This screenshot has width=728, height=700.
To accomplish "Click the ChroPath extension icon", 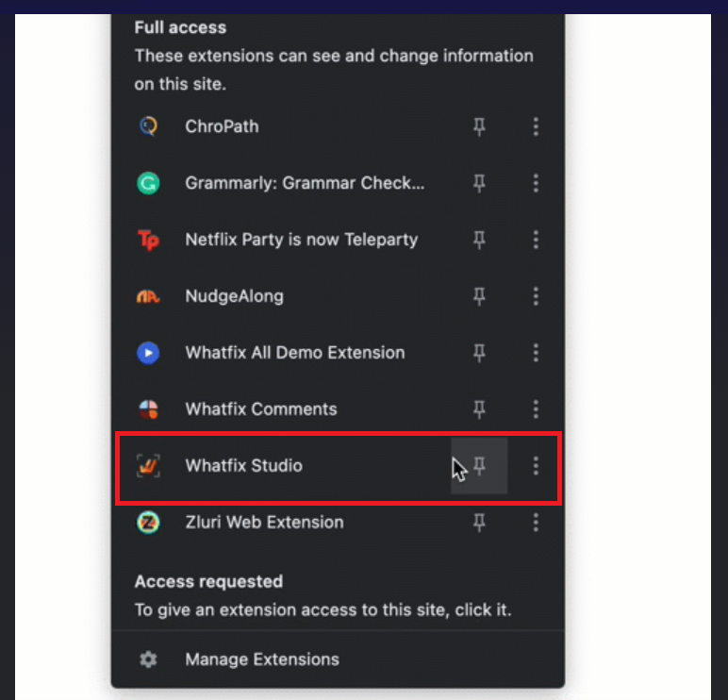I will 148,126.
